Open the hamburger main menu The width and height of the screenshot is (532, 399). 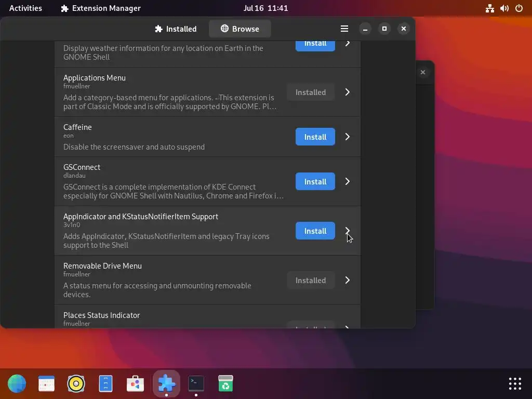click(344, 29)
